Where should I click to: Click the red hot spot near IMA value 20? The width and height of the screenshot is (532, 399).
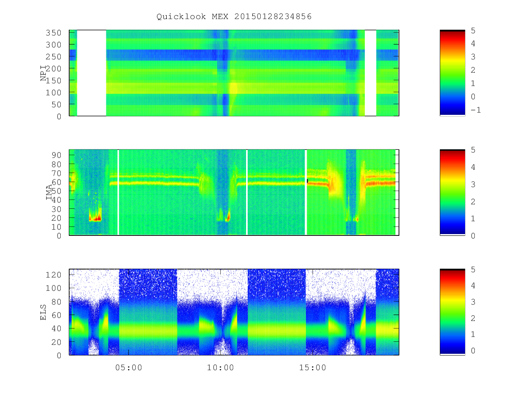[95, 218]
